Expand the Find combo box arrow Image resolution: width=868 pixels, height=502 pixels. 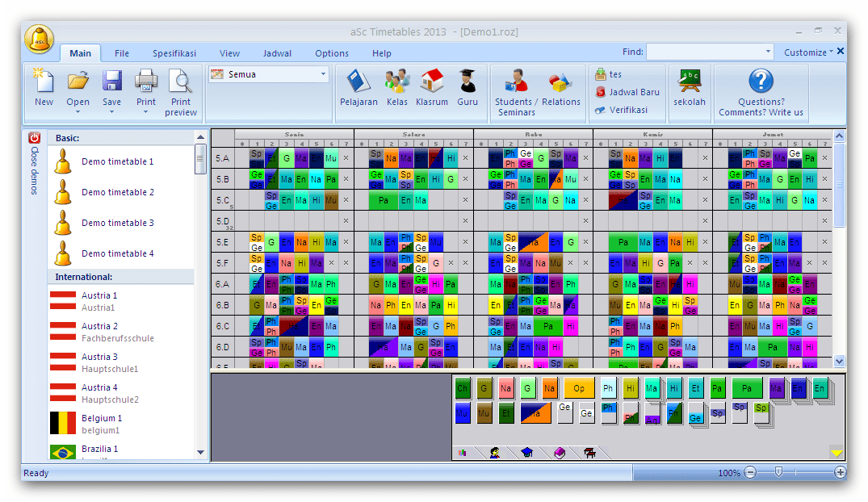768,52
